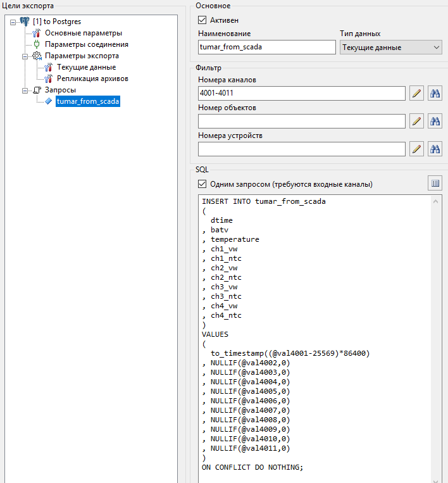Collapse the [1] to Postgres tree node
The height and width of the screenshot is (483, 448).
[13, 22]
